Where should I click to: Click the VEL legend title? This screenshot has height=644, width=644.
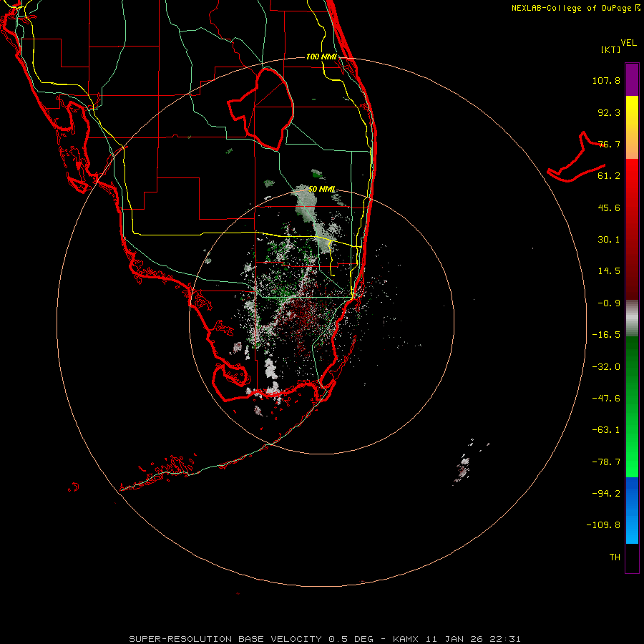pos(629,43)
